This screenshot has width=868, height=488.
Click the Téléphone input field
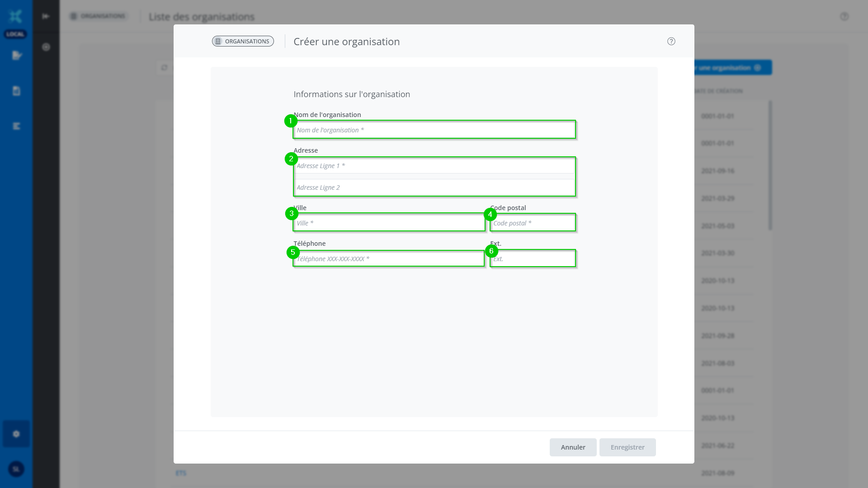(x=389, y=259)
